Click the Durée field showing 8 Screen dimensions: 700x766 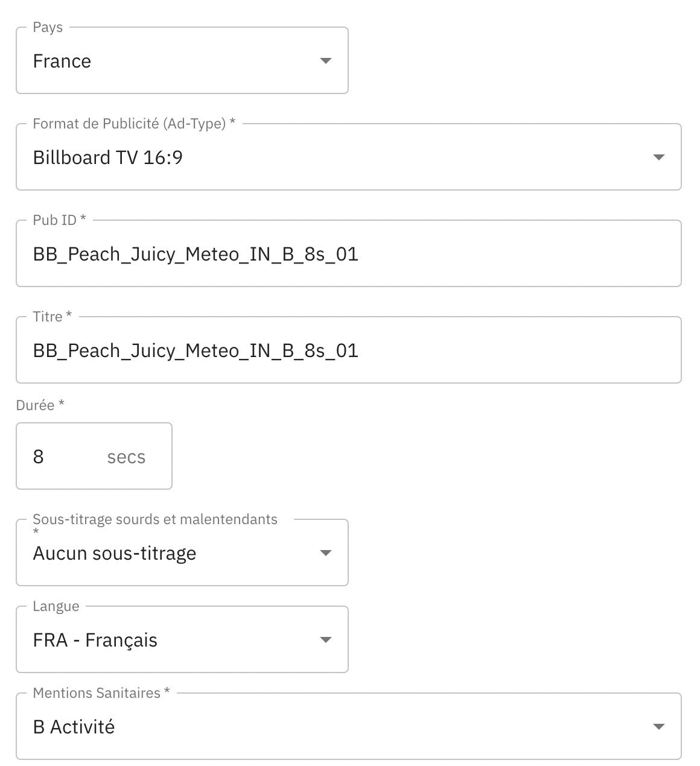60,457
